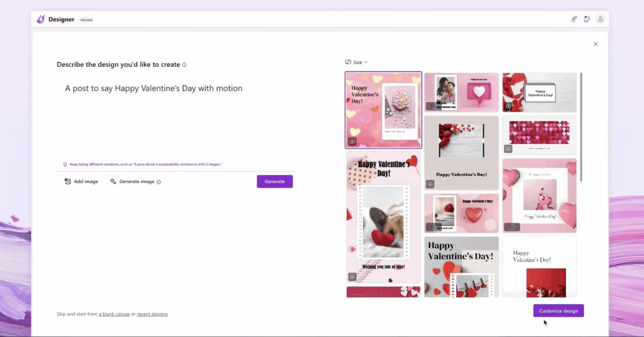
Task: Click the Designer logo icon
Action: [x=41, y=19]
